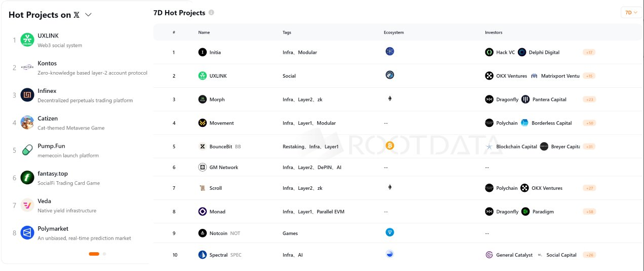Open the Movement project link
This screenshot has height=271, width=644.
pos(221,123)
